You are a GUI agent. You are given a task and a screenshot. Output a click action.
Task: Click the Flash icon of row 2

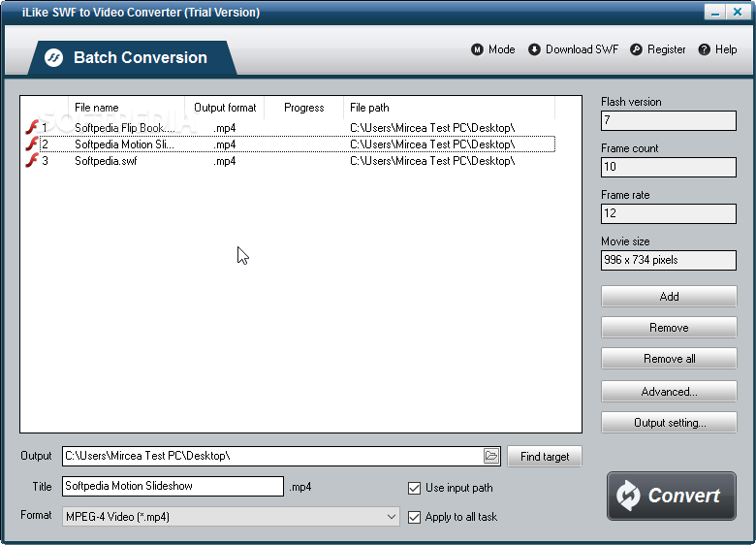[32, 144]
